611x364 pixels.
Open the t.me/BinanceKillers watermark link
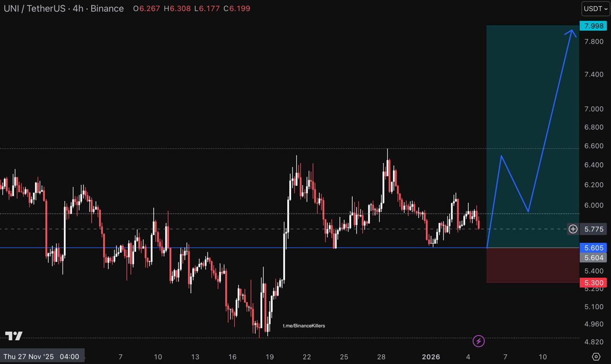(304, 326)
